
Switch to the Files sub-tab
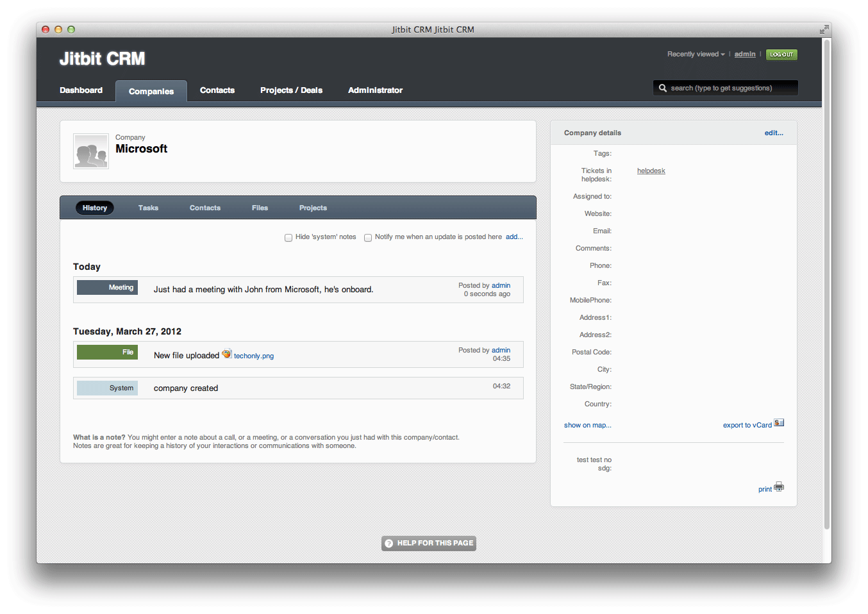click(260, 208)
